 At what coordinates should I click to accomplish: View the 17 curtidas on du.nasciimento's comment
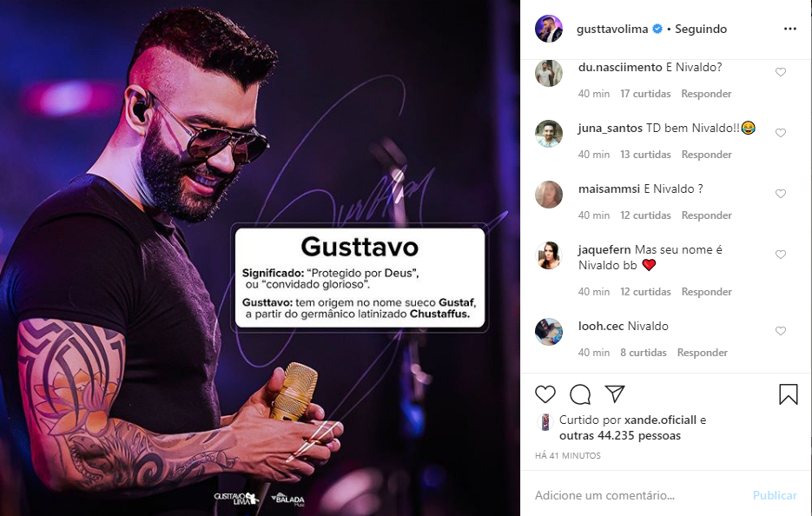point(645,94)
